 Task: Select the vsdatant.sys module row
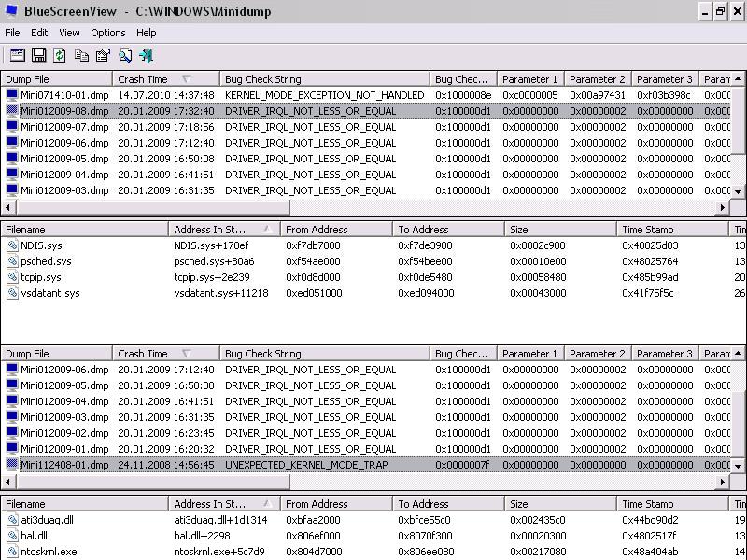pyautogui.click(x=373, y=293)
